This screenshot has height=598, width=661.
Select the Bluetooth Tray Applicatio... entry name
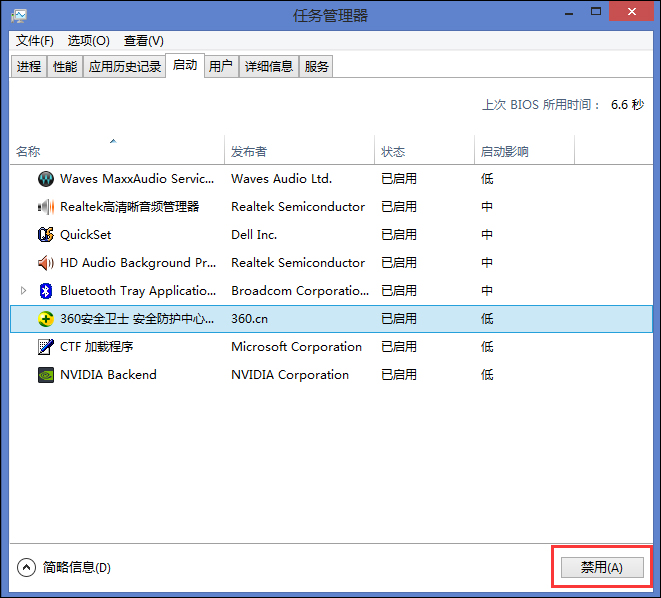click(x=138, y=291)
